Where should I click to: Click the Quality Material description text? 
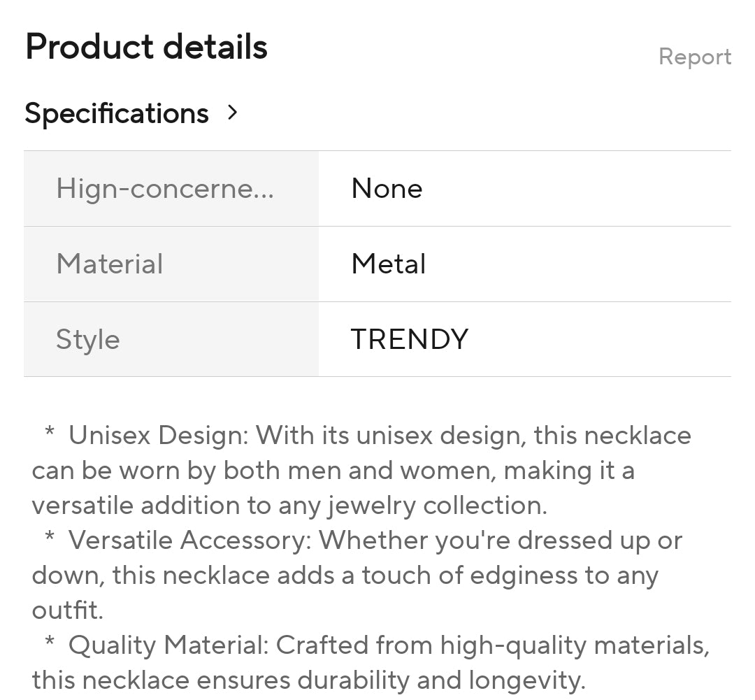pyautogui.click(x=371, y=662)
